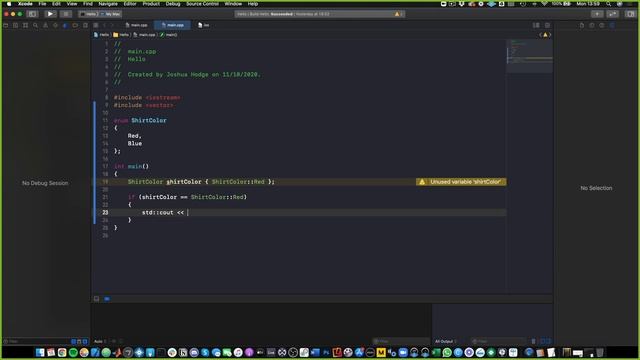This screenshot has width=640, height=360.
Task: Select the highlighted main.cpp tab
Action: (172, 25)
